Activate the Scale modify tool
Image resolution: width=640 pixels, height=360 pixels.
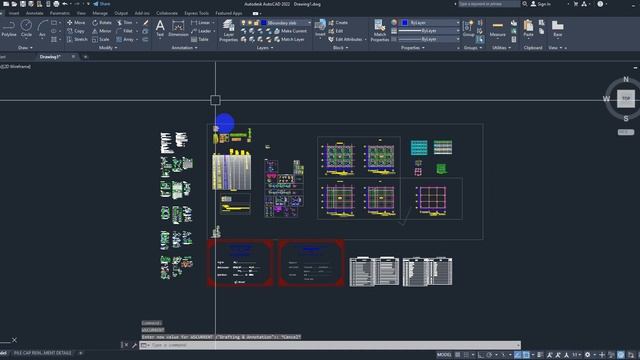coord(101,40)
